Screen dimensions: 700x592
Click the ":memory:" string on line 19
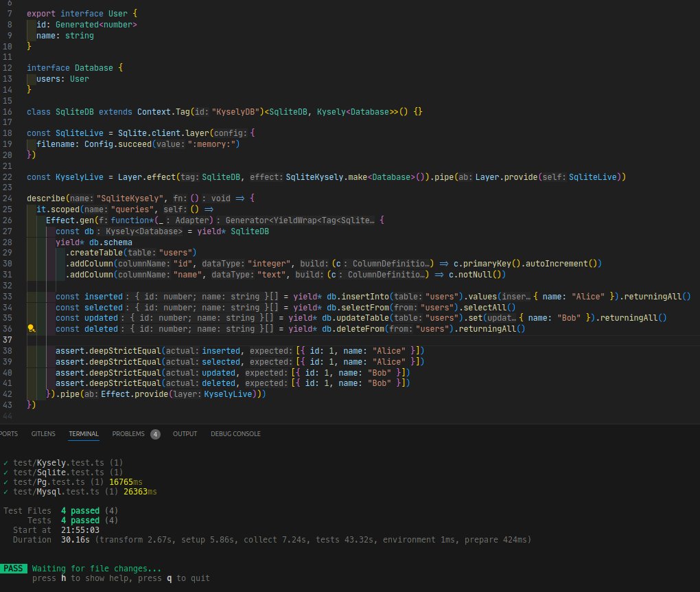(x=211, y=144)
